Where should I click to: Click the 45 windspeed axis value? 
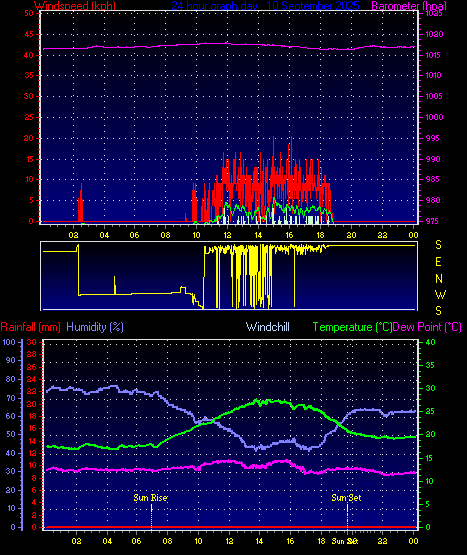pos(29,34)
